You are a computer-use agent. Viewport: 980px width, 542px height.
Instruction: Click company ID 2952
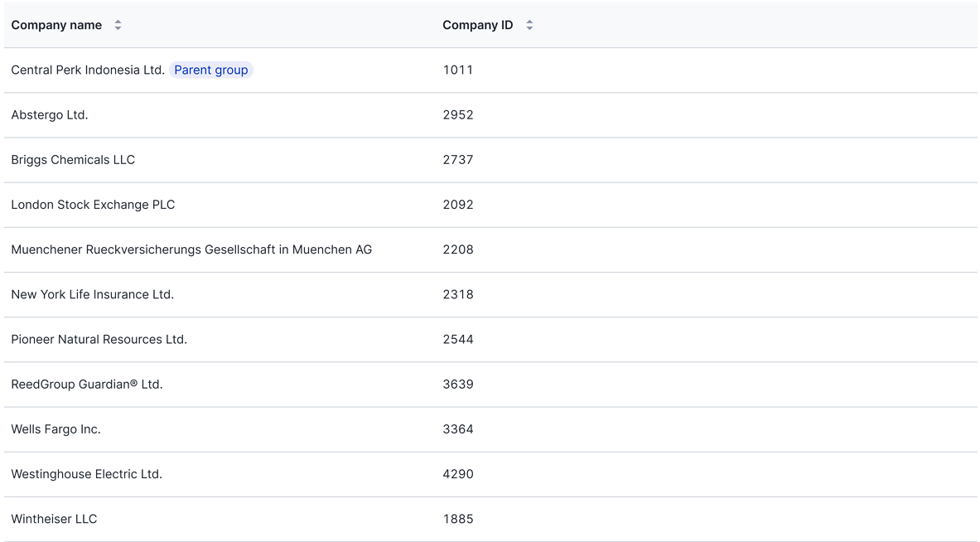click(458, 115)
